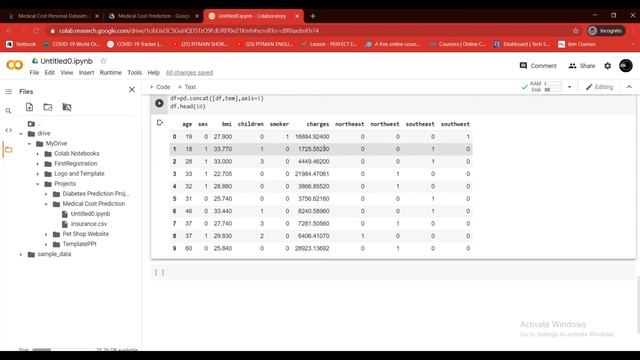Viewport: 640px width, 360px height.
Task: Close the Files panel
Action: pos(132,89)
